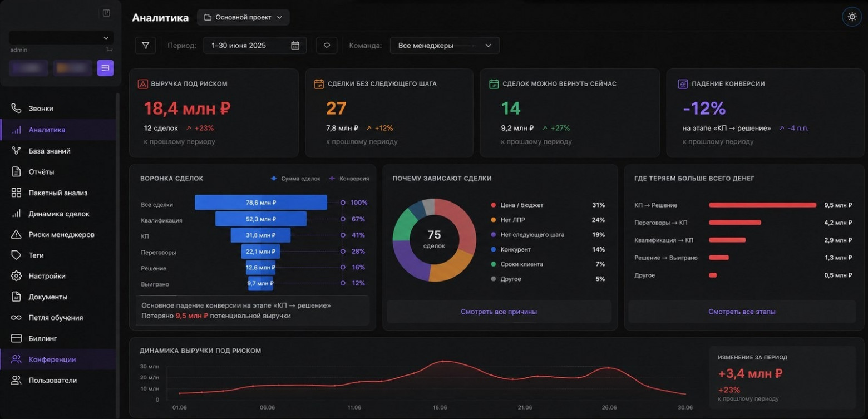This screenshot has width=868, height=419.
Task: Click the Биллинг card icon
Action: (16, 338)
